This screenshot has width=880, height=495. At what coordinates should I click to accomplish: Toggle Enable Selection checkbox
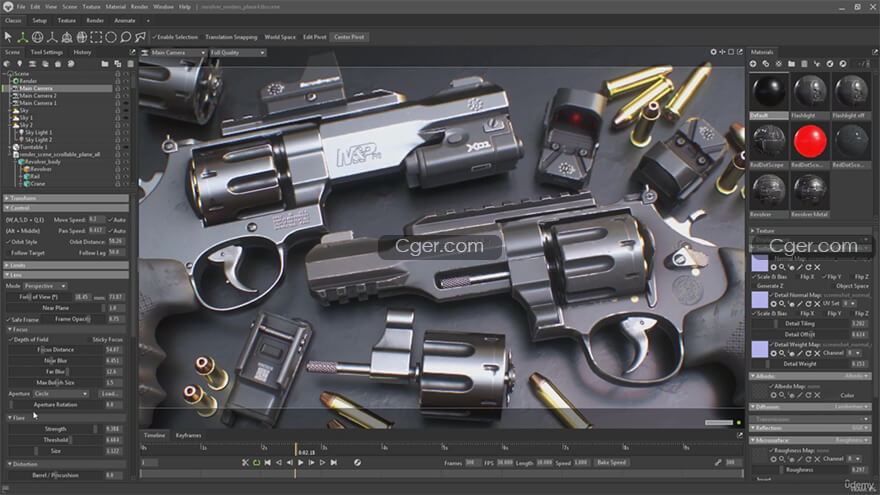pyautogui.click(x=154, y=37)
